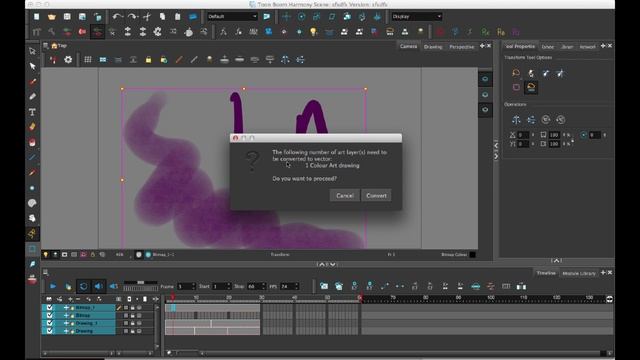Click the Undo arrow icon
Screen dimensions: 640x360
click(118, 17)
